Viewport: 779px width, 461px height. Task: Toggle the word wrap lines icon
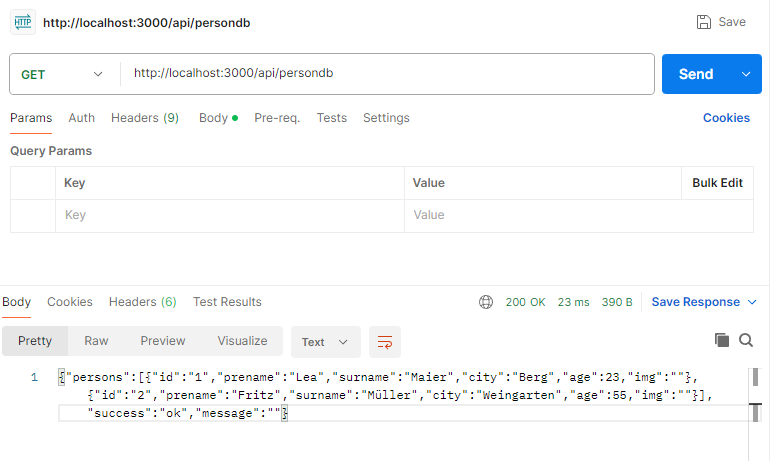point(385,342)
